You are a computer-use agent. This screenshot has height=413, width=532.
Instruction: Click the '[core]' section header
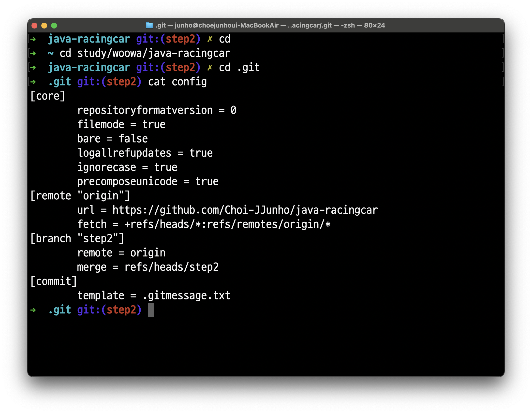48,96
